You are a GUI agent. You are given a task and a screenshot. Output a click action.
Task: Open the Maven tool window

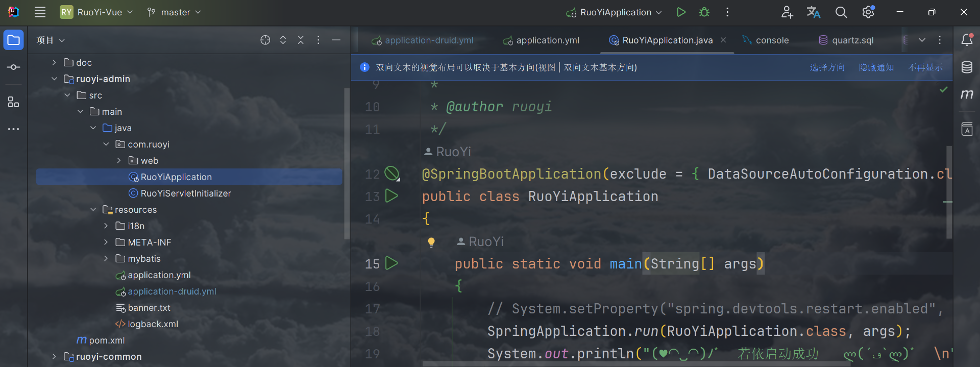pos(967,94)
